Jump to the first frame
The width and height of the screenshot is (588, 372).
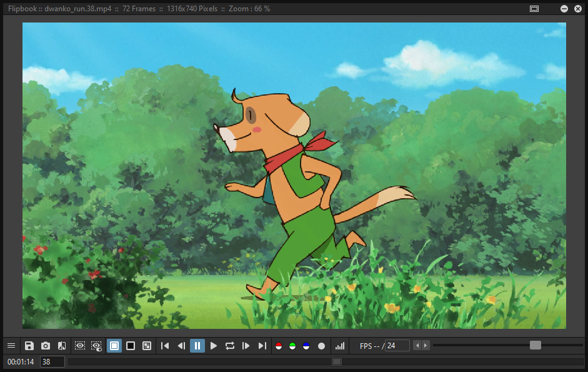(x=165, y=346)
